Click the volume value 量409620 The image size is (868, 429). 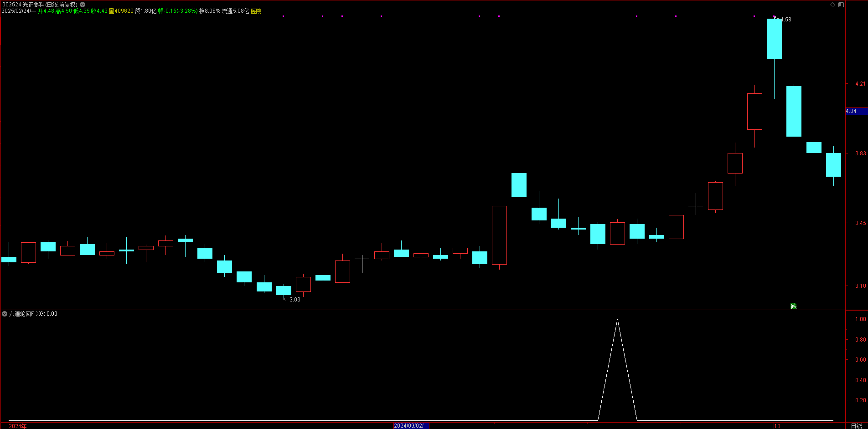pyautogui.click(x=121, y=11)
